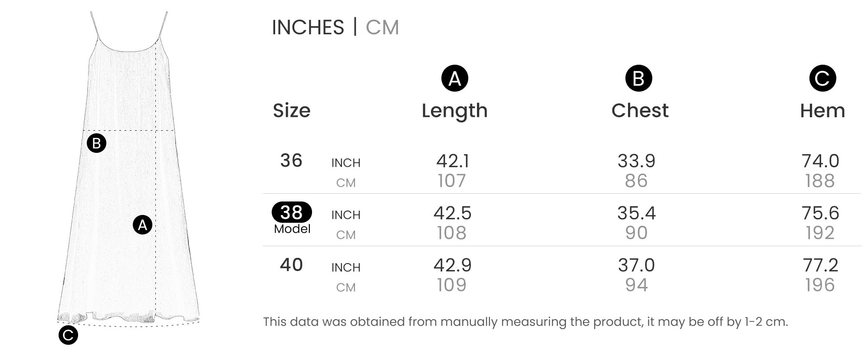
Task: Click the 33.9 chest value for size 36
Action: 636,161
